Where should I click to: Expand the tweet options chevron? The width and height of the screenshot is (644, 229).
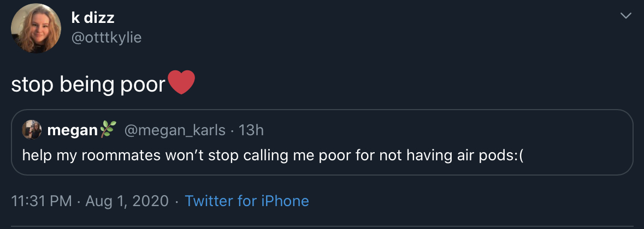tap(626, 17)
